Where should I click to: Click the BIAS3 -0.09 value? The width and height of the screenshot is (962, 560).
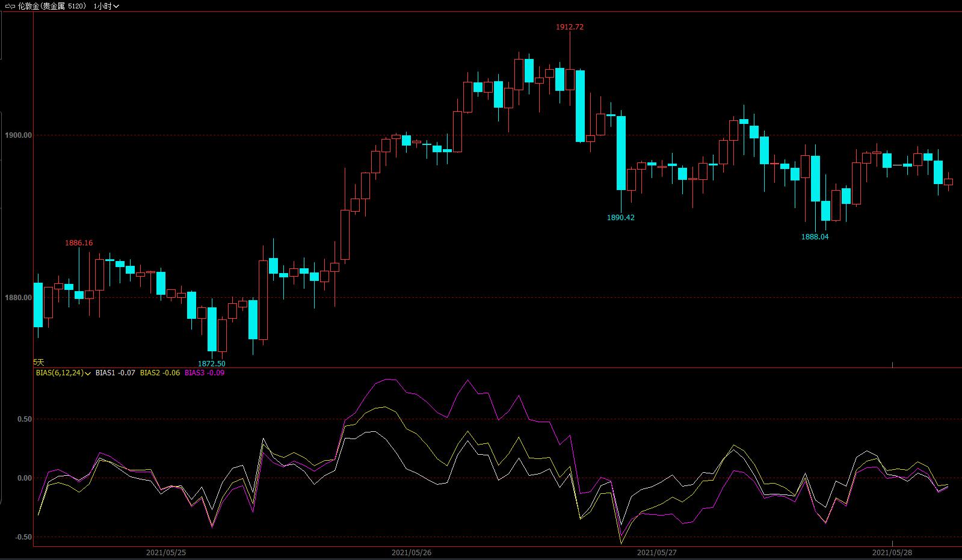[x=205, y=373]
